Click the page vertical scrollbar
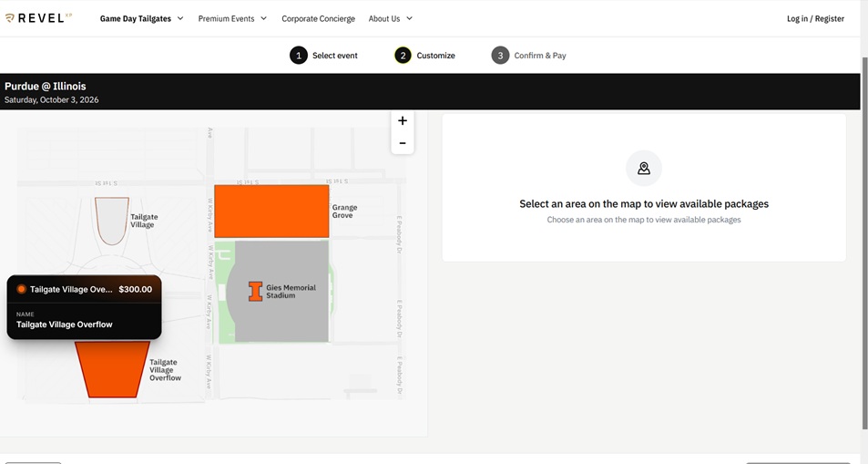This screenshot has width=868, height=464. coord(864,242)
